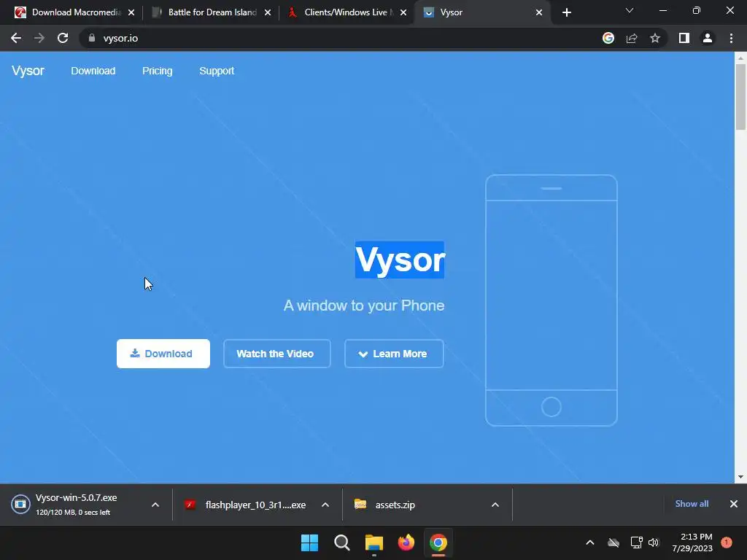The width and height of the screenshot is (747, 560).
Task: Open the taskbar clock and date
Action: (x=692, y=542)
